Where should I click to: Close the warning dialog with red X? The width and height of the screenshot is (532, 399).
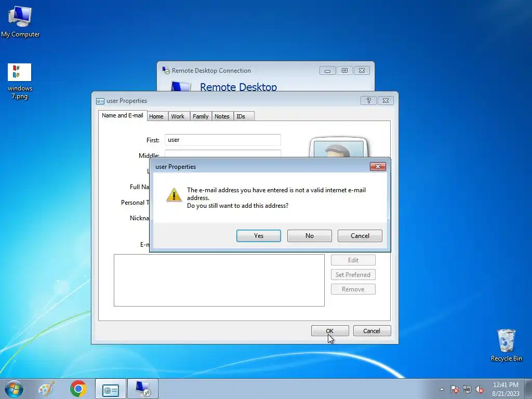coord(378,167)
